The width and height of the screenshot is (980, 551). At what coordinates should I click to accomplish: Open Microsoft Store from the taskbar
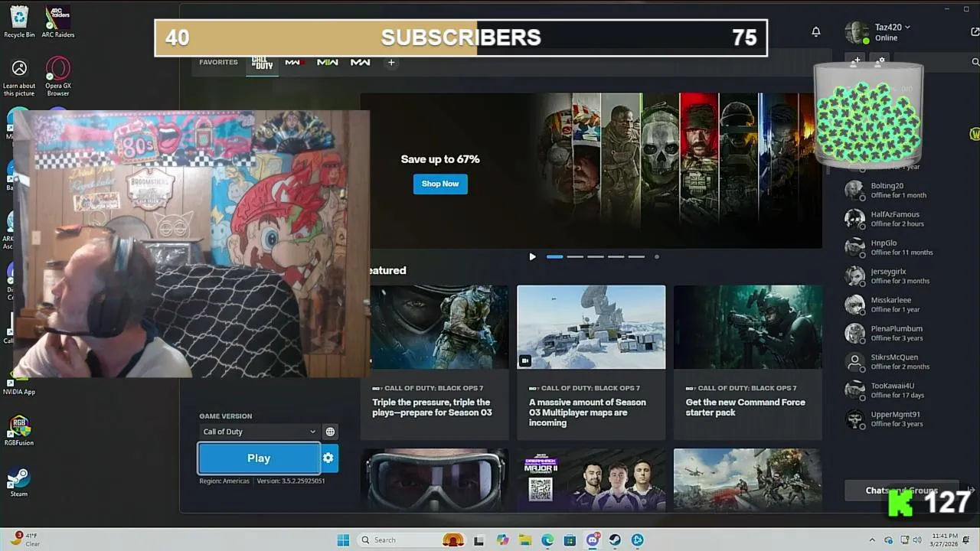point(570,540)
